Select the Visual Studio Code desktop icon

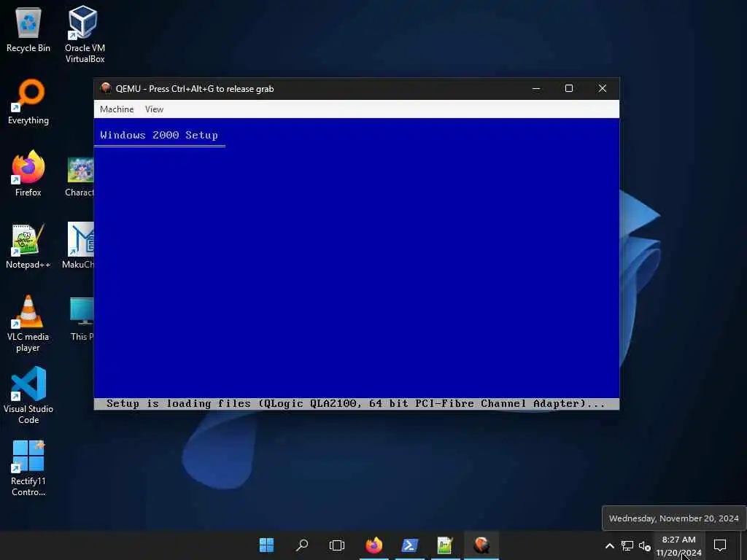28,396
